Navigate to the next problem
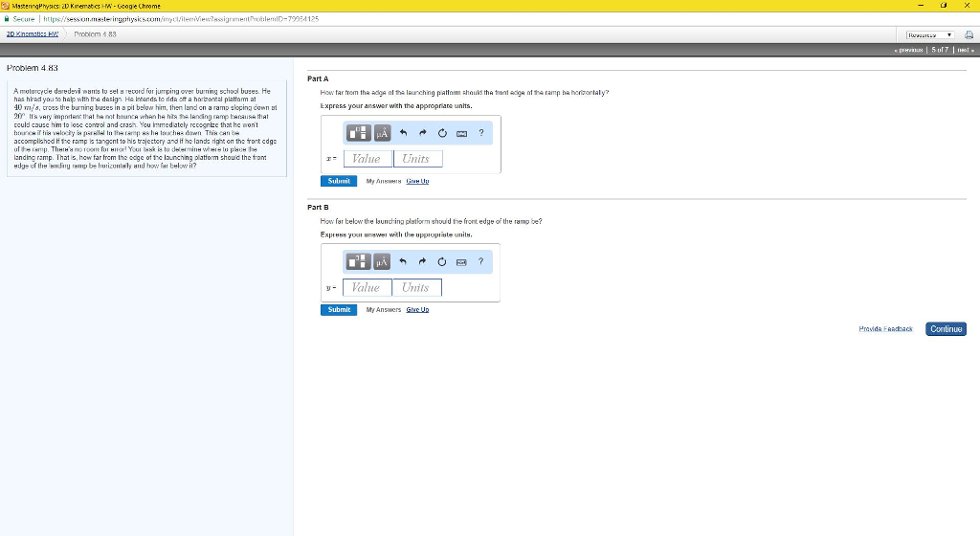 (x=964, y=50)
